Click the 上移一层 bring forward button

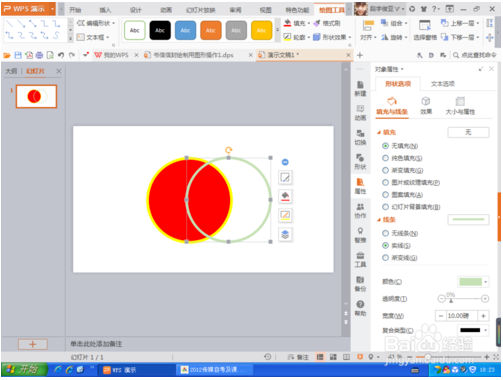coord(460,23)
